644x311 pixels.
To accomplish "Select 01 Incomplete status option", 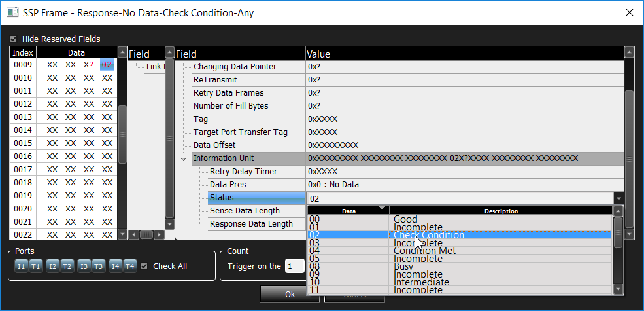I will pos(459,227).
